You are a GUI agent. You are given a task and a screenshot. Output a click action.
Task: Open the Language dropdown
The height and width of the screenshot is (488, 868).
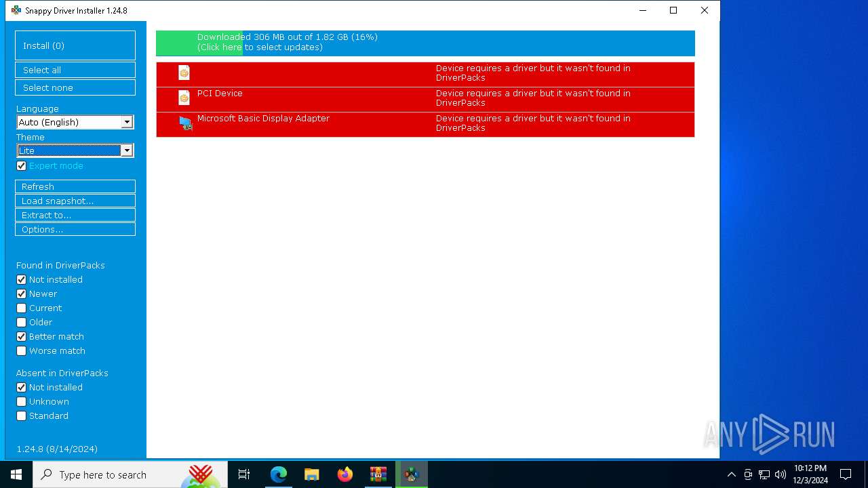pyautogui.click(x=75, y=122)
